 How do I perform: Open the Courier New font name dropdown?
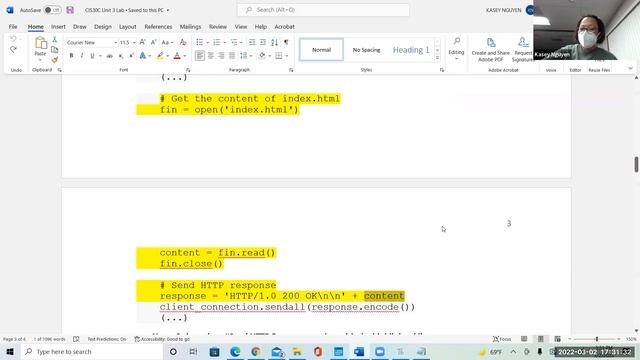[x=116, y=42]
